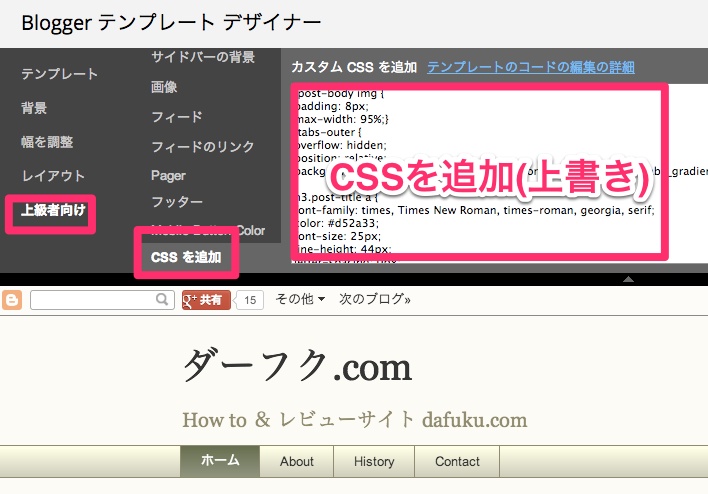Click the orange Blogger logo icon
Viewport: 708px width, 494px height.
pyautogui.click(x=12, y=300)
